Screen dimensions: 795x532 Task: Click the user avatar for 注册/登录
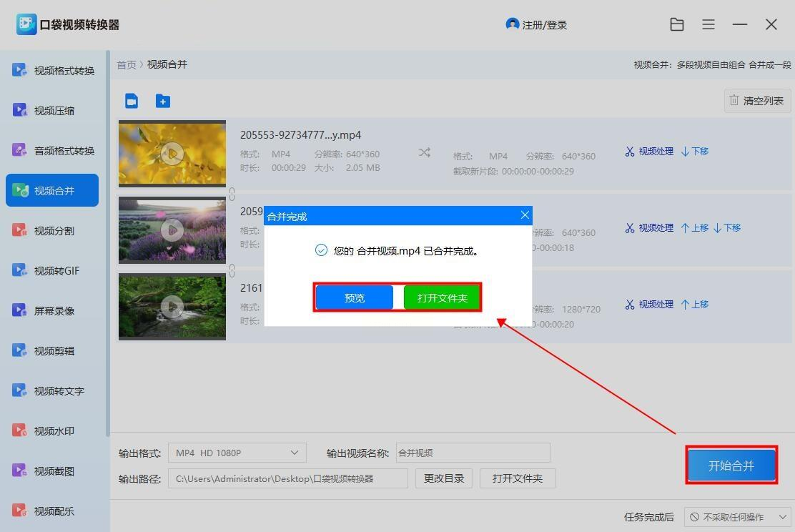click(512, 24)
